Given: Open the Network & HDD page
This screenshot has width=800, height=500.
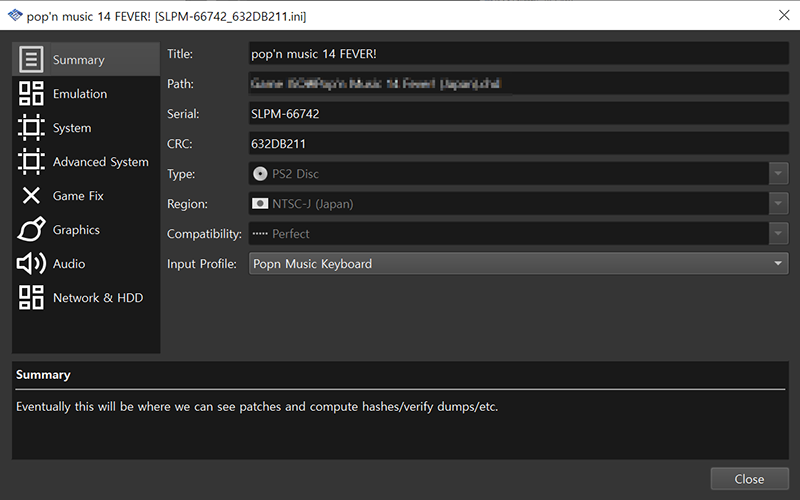Looking at the screenshot, I should (86, 297).
